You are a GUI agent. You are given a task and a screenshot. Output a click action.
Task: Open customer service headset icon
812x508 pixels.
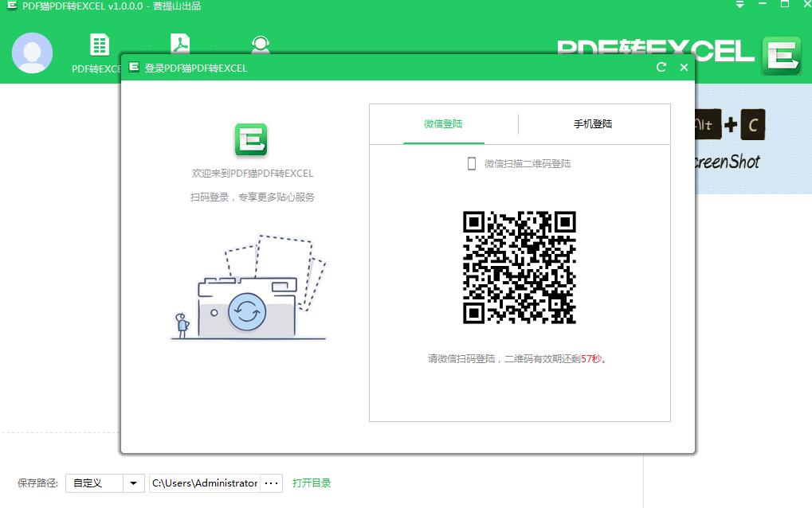pyautogui.click(x=261, y=45)
